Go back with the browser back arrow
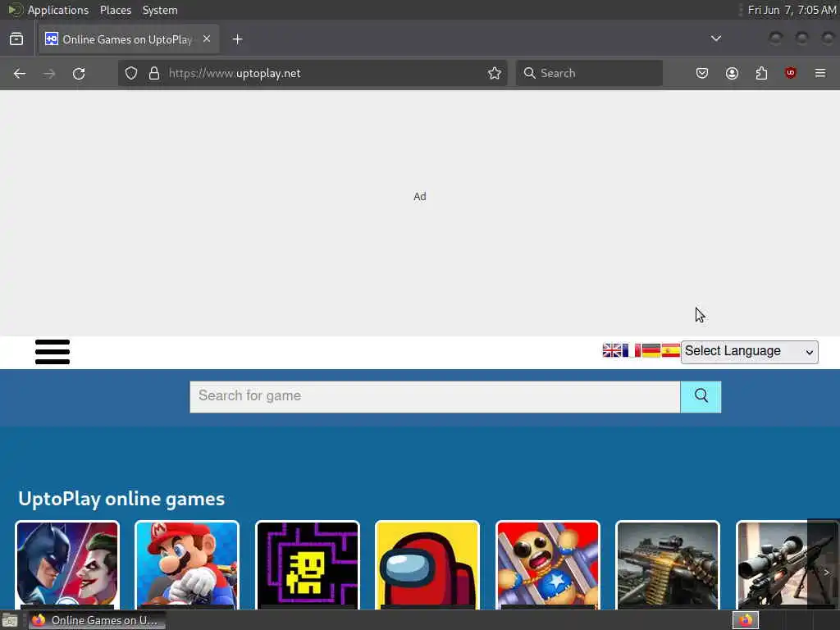 pos(20,73)
